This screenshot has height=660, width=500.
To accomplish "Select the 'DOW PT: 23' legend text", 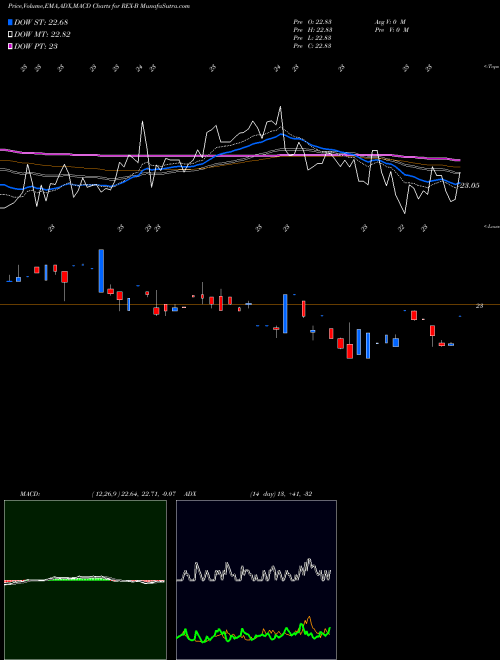I will [36, 46].
